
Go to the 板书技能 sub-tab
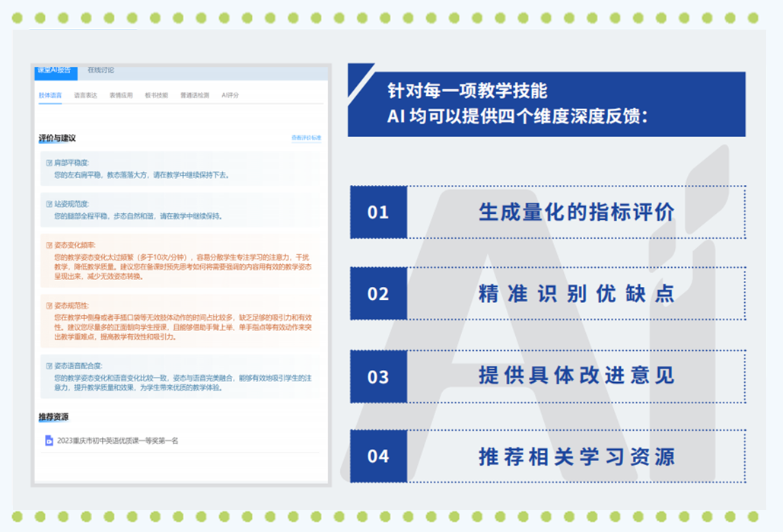click(156, 96)
